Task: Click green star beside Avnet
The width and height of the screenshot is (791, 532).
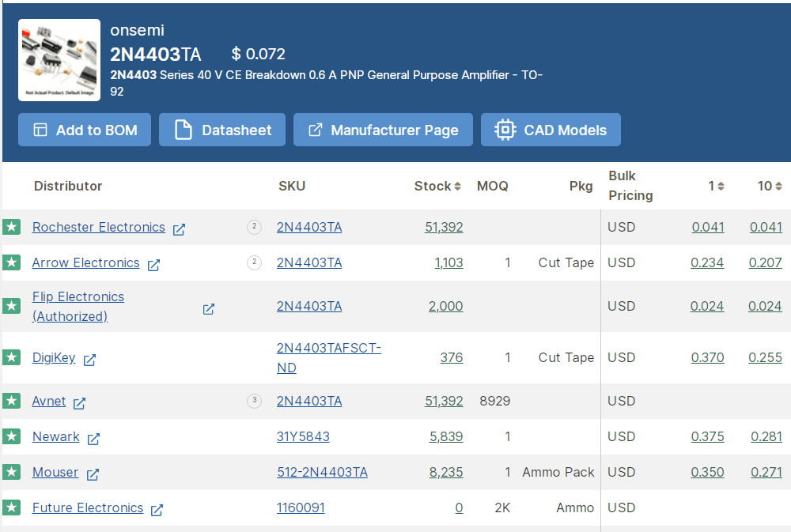Action: point(12,401)
